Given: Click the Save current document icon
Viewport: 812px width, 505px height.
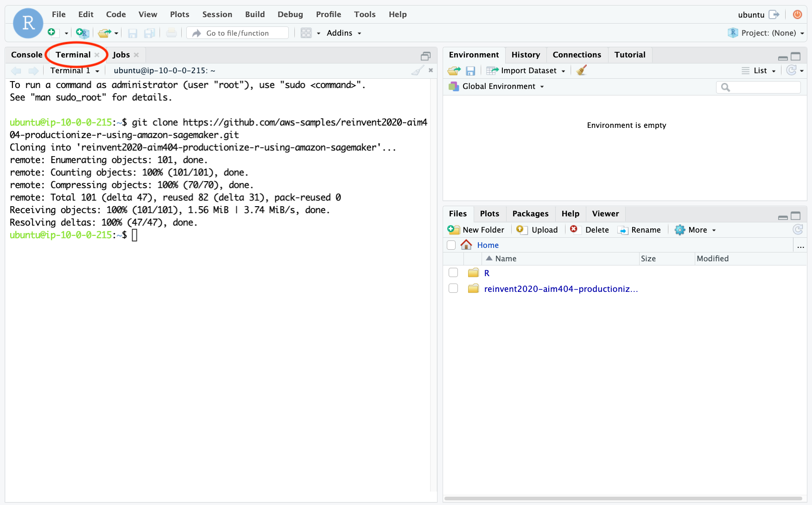Looking at the screenshot, I should [133, 33].
